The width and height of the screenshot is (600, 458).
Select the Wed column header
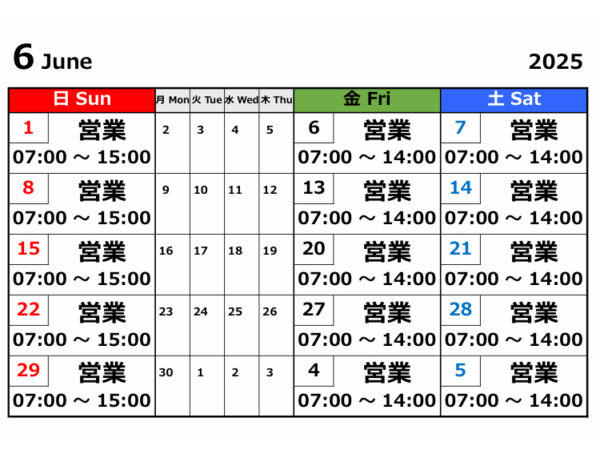242,100
